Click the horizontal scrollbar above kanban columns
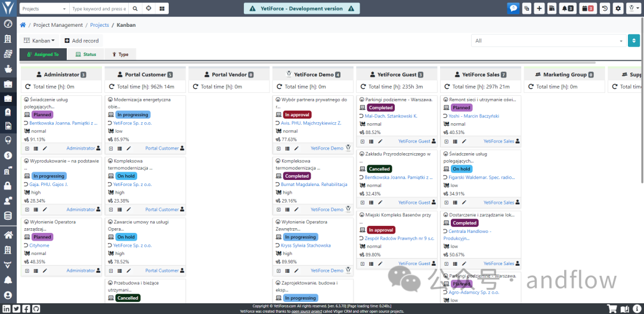 308,63
